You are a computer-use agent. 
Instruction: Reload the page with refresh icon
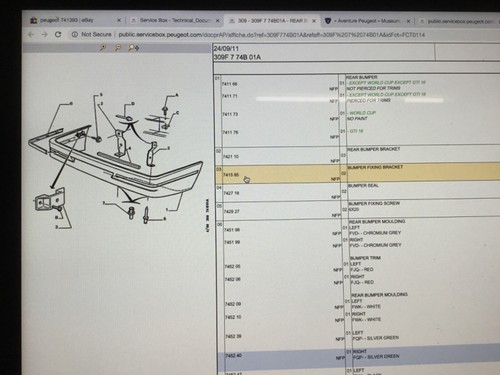tap(58, 34)
